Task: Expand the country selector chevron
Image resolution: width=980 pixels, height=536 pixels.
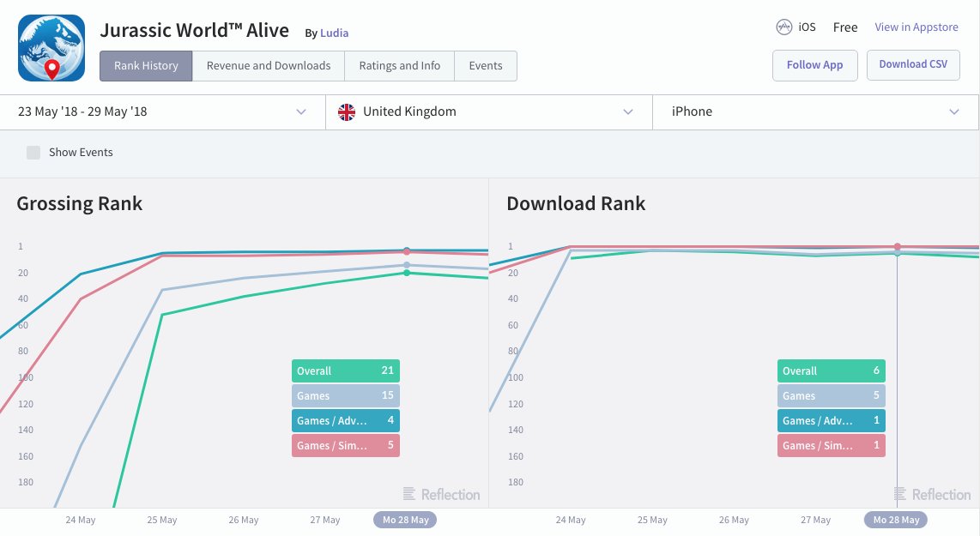Action: point(628,111)
